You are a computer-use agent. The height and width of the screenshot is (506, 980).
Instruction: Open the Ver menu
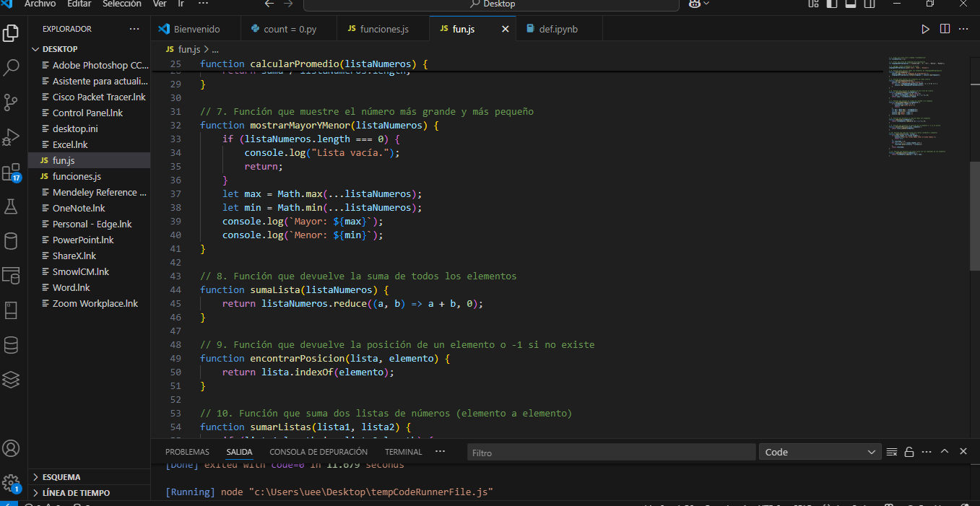pyautogui.click(x=160, y=4)
